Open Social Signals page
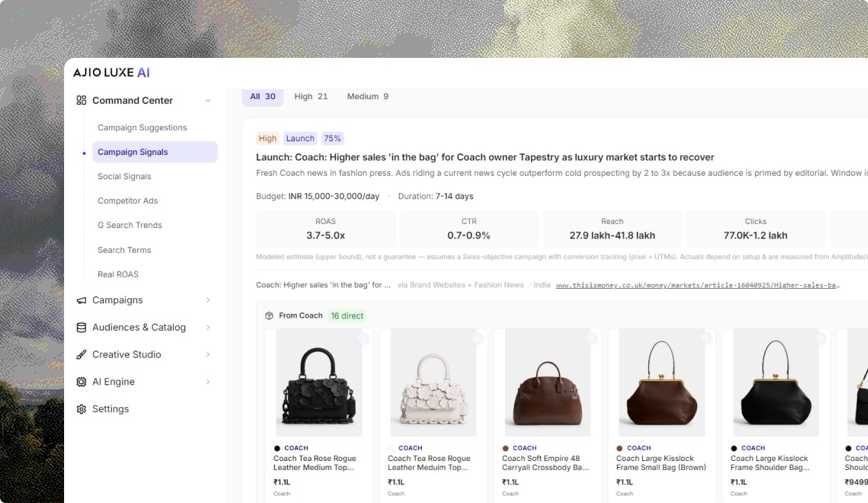Viewport: 868px width, 503px height. point(124,176)
